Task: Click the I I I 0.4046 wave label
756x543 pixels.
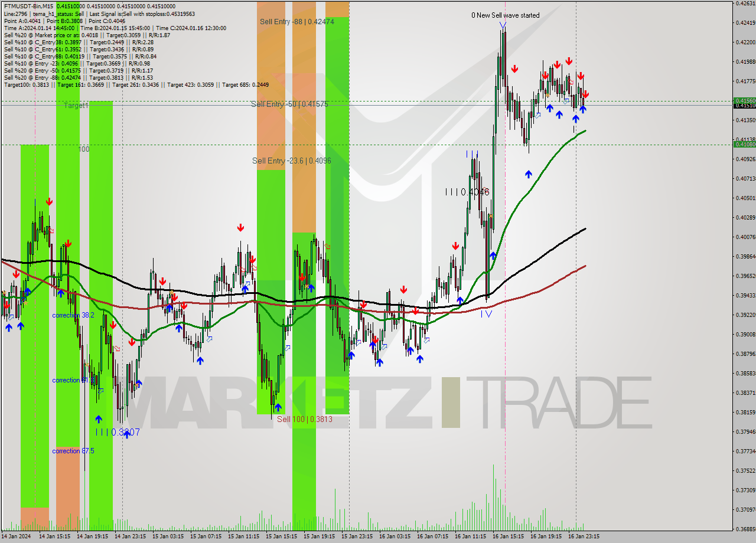Action: tap(467, 192)
